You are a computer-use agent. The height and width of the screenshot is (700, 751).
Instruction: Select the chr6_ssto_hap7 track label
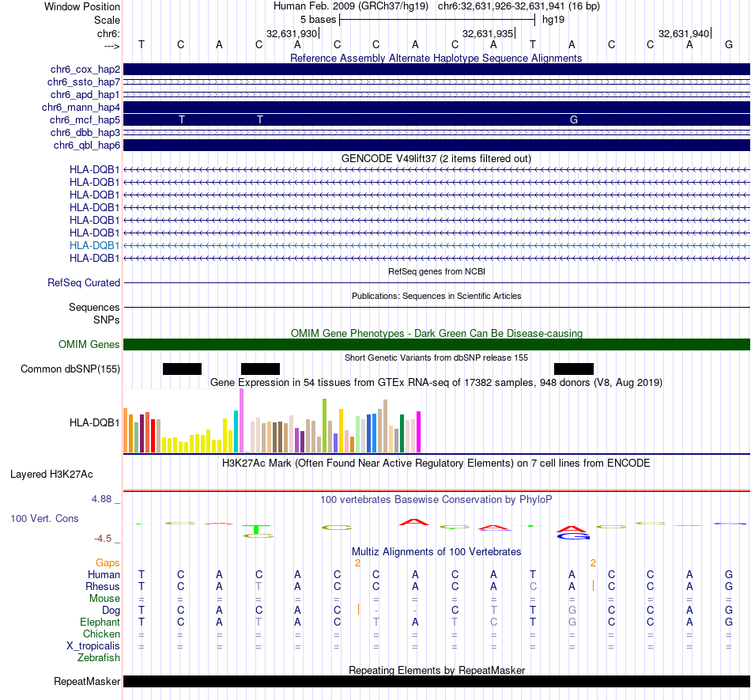pyautogui.click(x=84, y=82)
